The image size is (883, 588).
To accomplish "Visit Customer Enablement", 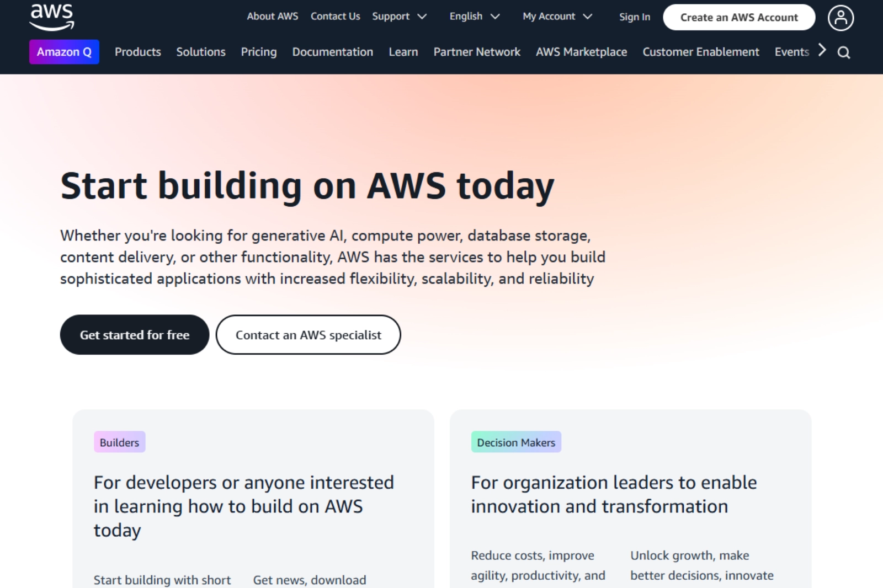I will point(700,52).
